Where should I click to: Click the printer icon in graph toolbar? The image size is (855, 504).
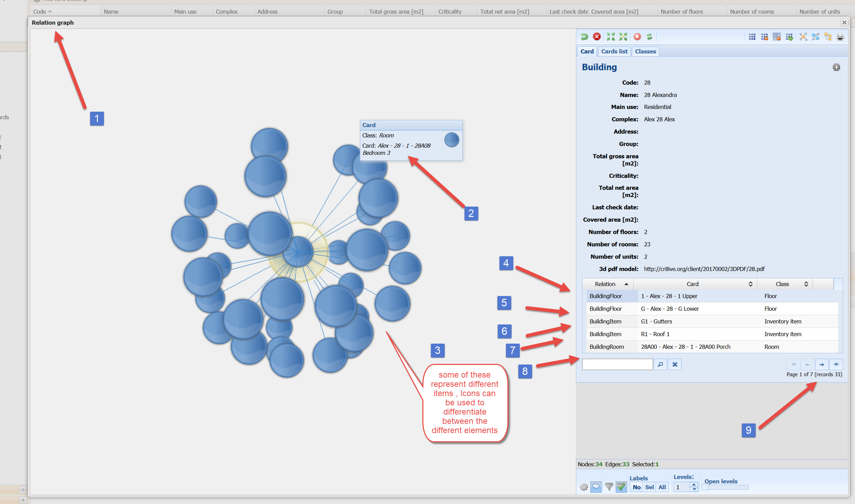tap(840, 37)
